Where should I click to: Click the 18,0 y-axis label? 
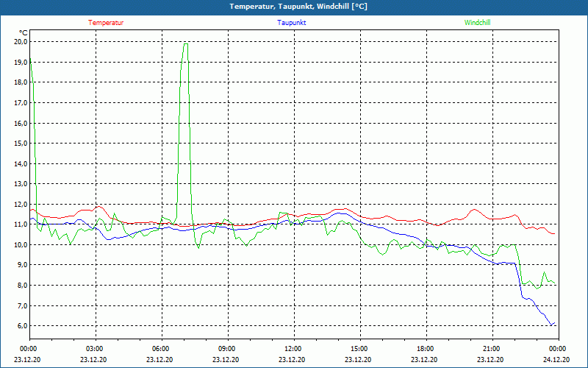coord(21,82)
